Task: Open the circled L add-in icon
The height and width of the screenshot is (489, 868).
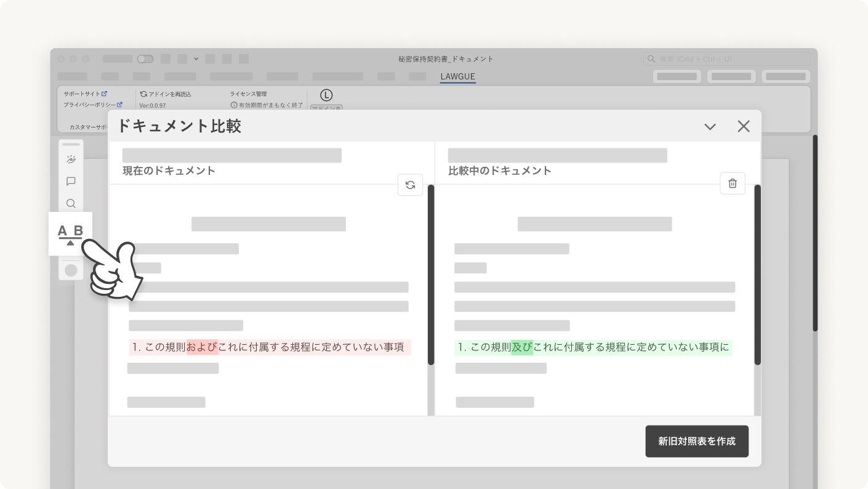Action: click(x=327, y=95)
